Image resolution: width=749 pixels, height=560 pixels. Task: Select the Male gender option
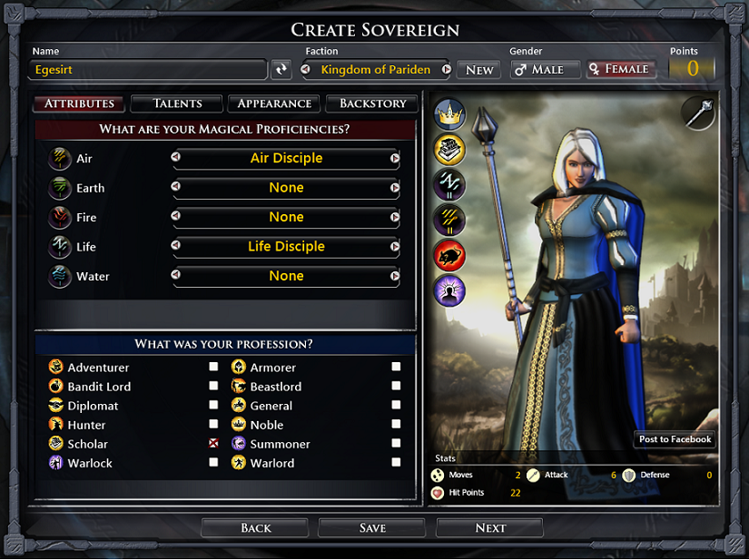click(x=546, y=70)
